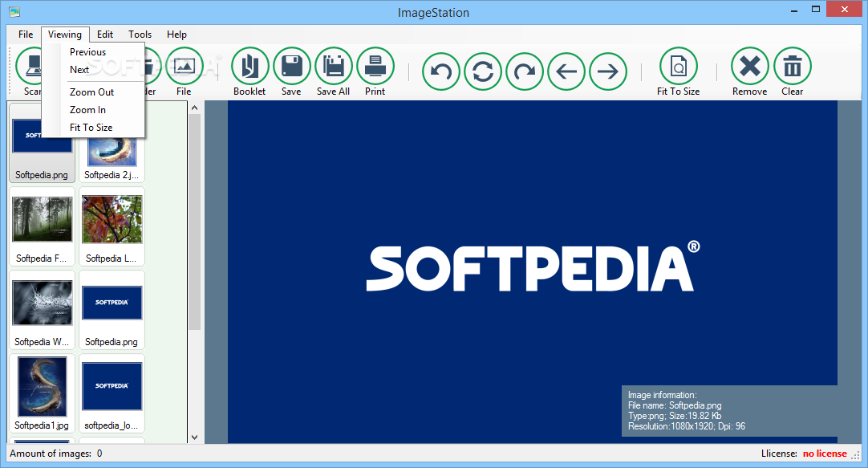This screenshot has height=468, width=868.
Task: Click the 'Amount of images: 0' status text
Action: click(x=56, y=454)
